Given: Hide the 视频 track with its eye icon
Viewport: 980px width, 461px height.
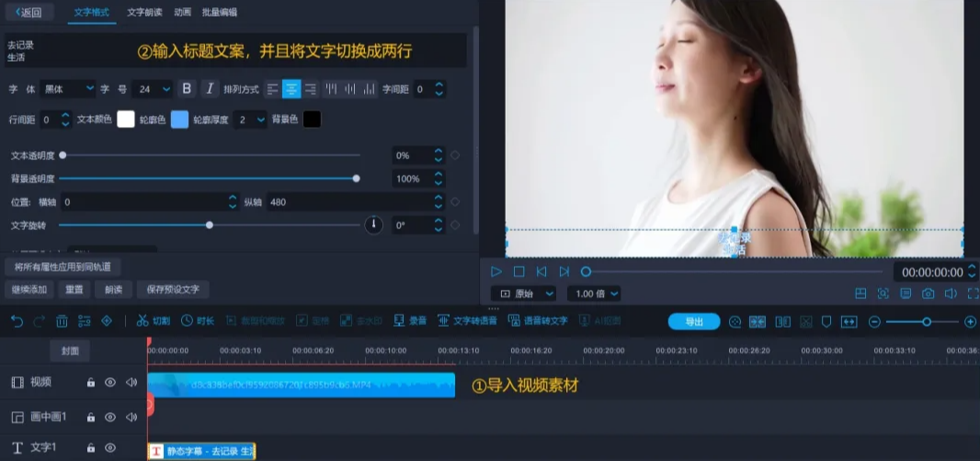Looking at the screenshot, I should pyautogui.click(x=110, y=382).
